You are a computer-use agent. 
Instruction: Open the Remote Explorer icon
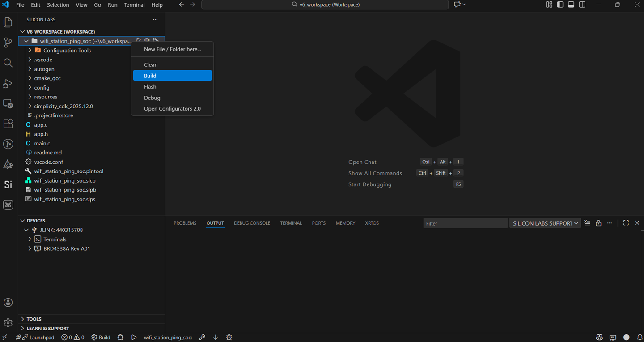(8, 104)
